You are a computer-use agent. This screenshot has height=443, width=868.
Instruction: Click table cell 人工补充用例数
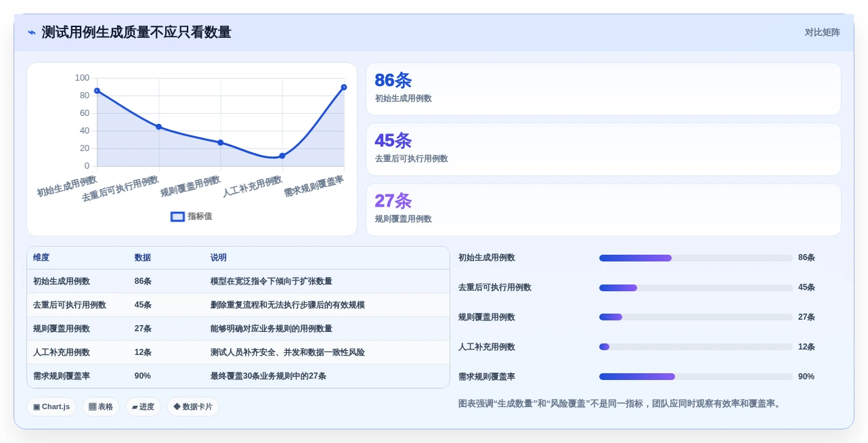pos(62,352)
